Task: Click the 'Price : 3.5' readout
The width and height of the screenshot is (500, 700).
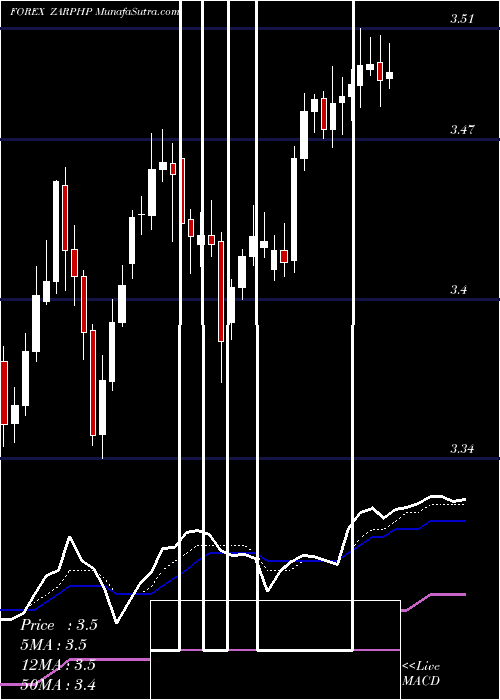Action: click(x=59, y=625)
